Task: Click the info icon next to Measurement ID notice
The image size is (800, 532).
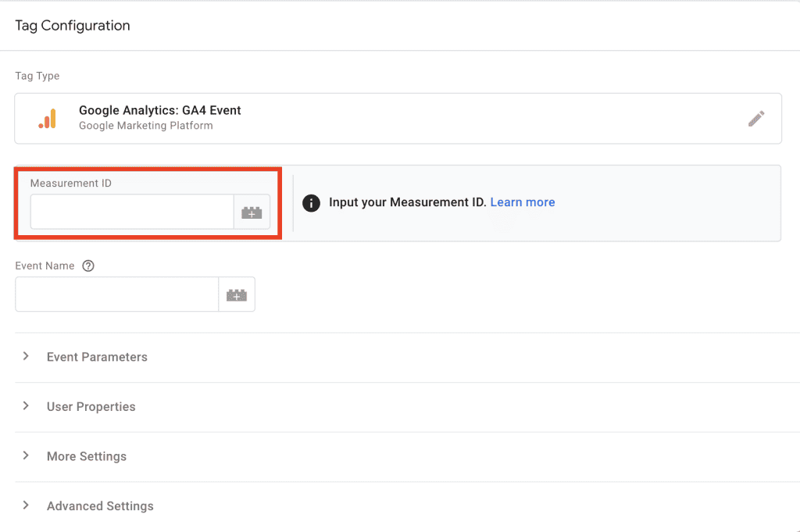Action: click(312, 202)
